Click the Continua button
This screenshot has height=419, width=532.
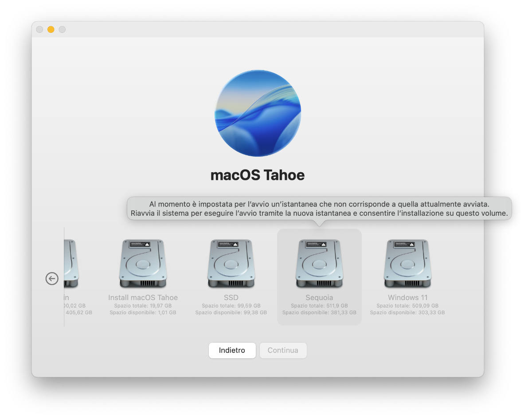coord(283,350)
